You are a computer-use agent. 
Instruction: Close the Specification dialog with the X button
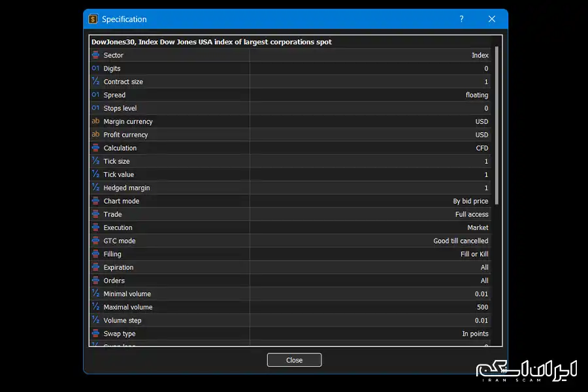click(492, 19)
